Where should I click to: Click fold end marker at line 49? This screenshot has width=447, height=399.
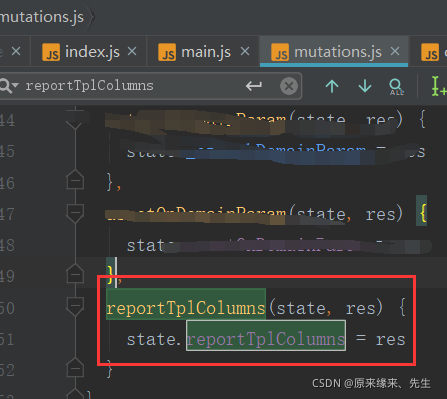point(75,274)
